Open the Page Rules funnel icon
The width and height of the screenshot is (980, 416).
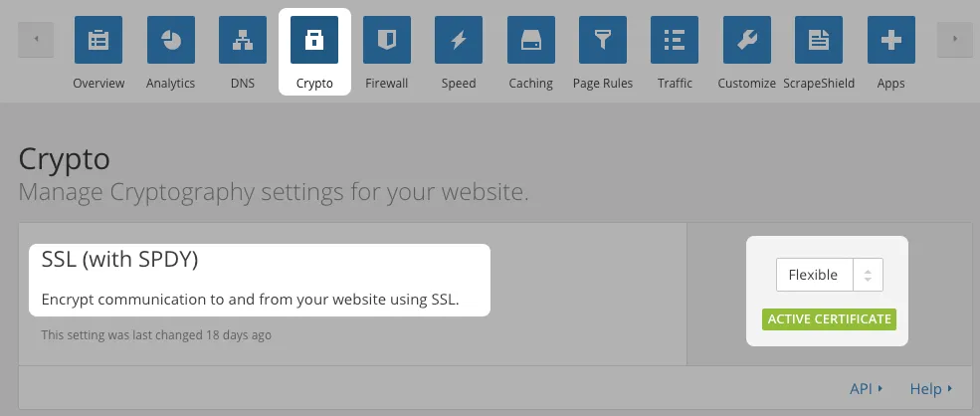(603, 40)
